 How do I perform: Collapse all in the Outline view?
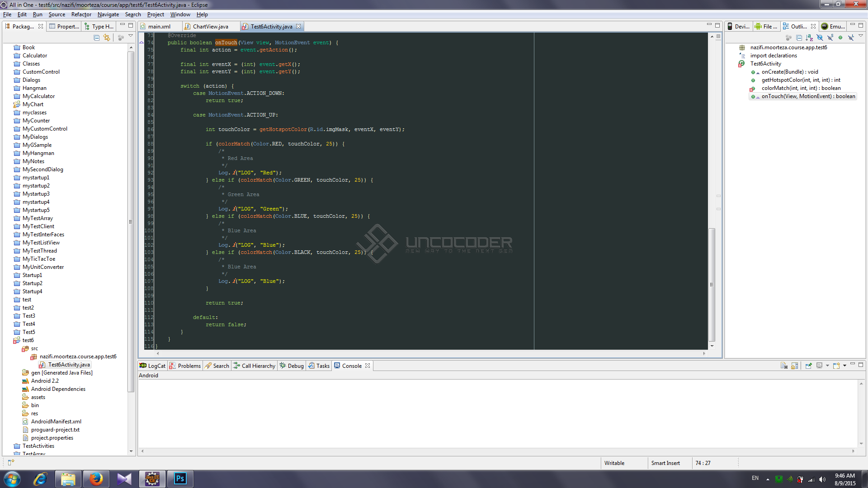point(799,38)
